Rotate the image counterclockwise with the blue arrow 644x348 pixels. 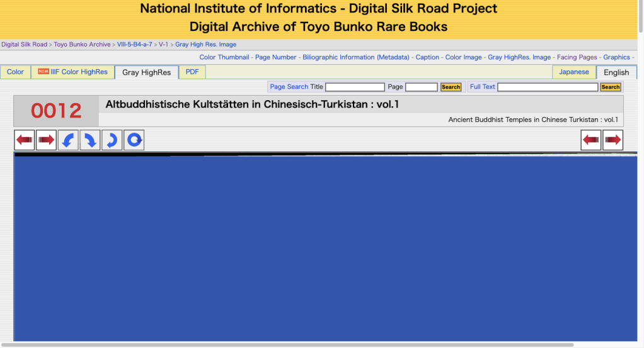coord(68,140)
